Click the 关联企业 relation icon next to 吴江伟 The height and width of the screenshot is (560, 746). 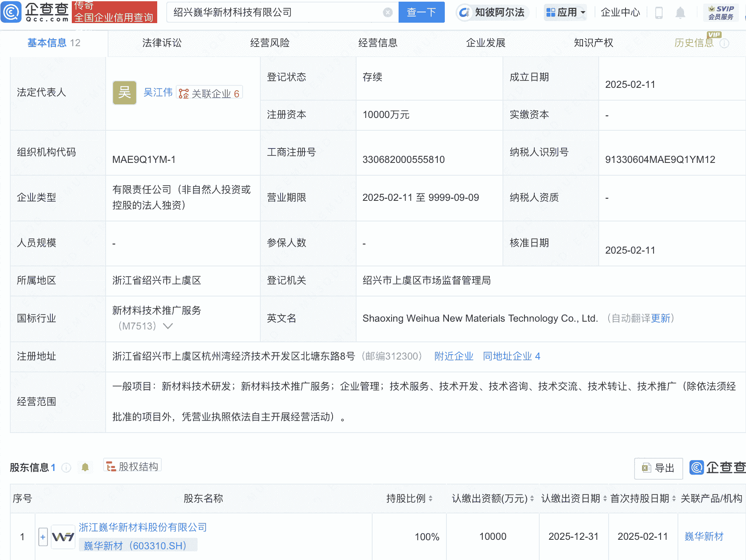tap(184, 92)
